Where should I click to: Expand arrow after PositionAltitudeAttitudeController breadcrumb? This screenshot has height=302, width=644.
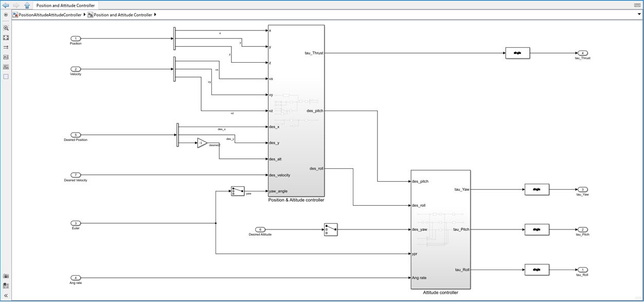click(x=84, y=15)
